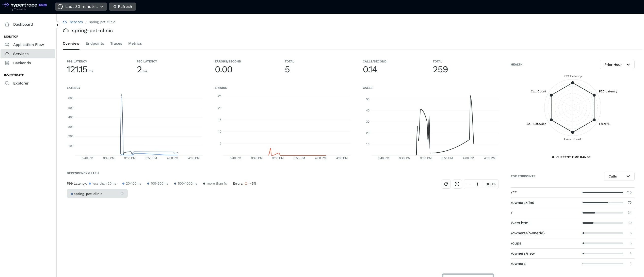Image resolution: width=644 pixels, height=277 pixels.
Task: Open the Explorer search page
Action: 21,83
